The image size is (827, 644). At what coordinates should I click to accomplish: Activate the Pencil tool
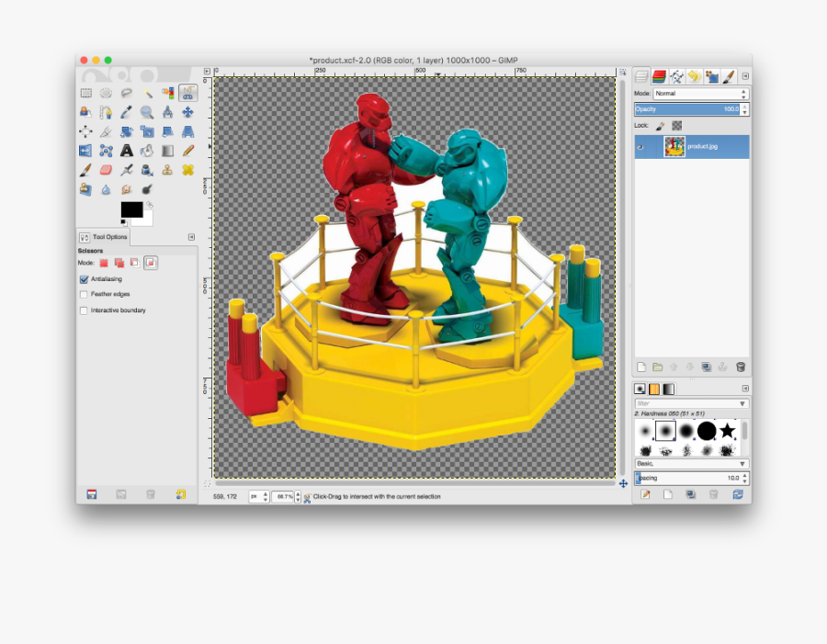187,151
